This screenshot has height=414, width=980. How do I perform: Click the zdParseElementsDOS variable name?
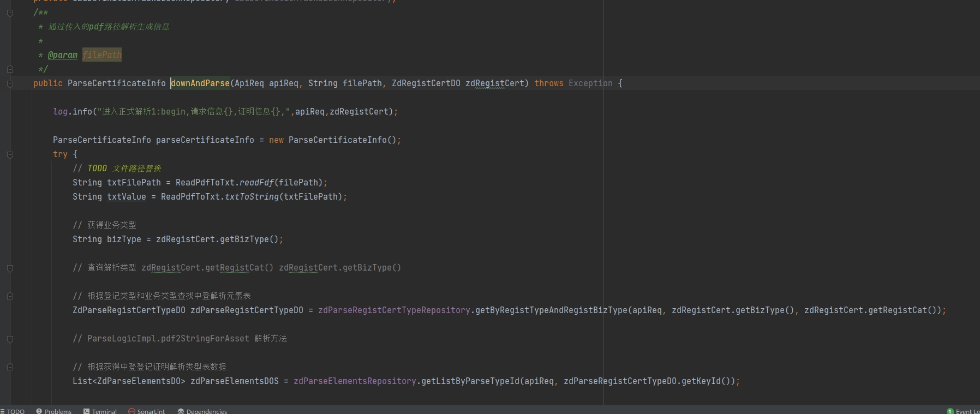[x=235, y=381]
